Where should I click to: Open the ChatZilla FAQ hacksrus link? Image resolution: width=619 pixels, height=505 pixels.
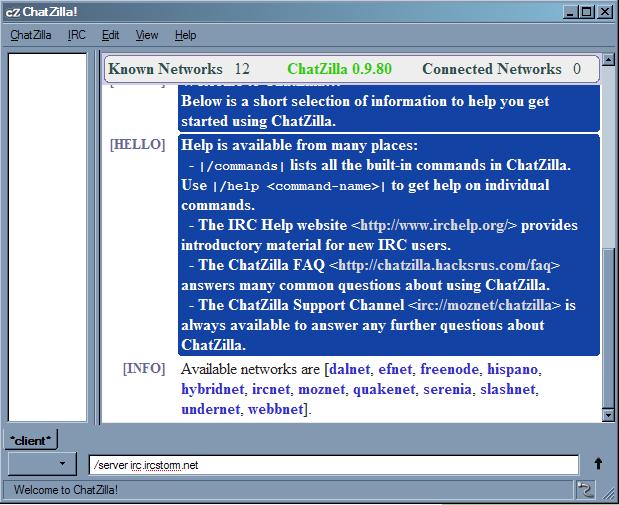[444, 265]
